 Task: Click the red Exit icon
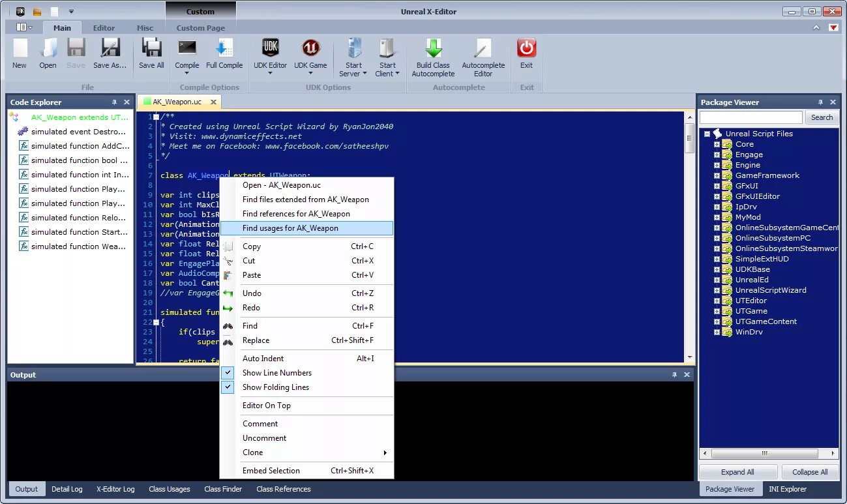(x=526, y=48)
